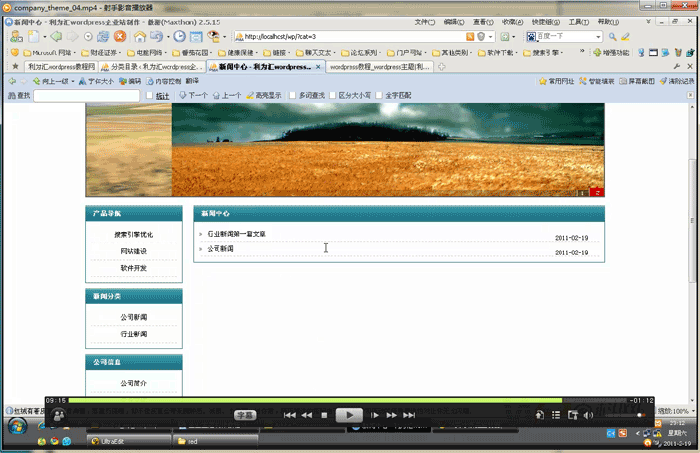Viewport: 700px width, 453px height.
Task: Click 软件开发 in product navigation
Action: tap(133, 268)
